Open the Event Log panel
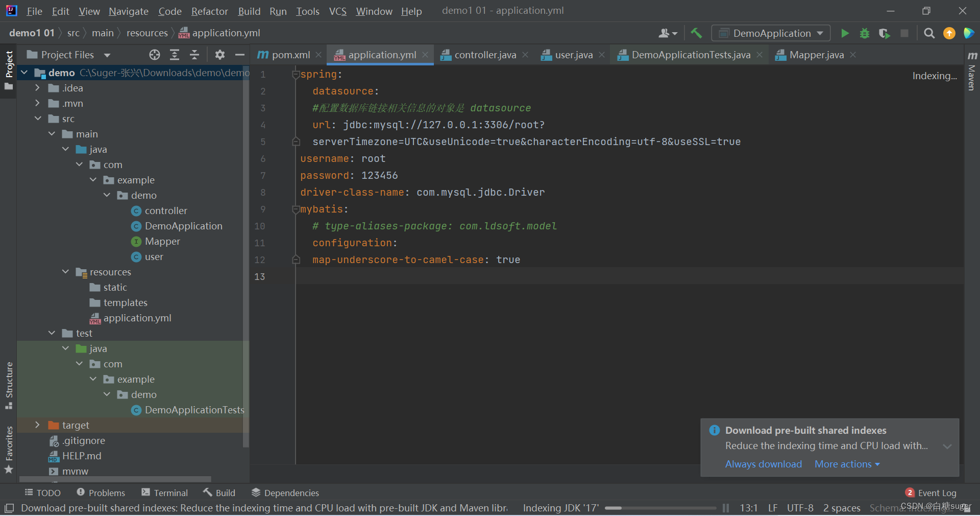980x516 pixels. [937, 492]
